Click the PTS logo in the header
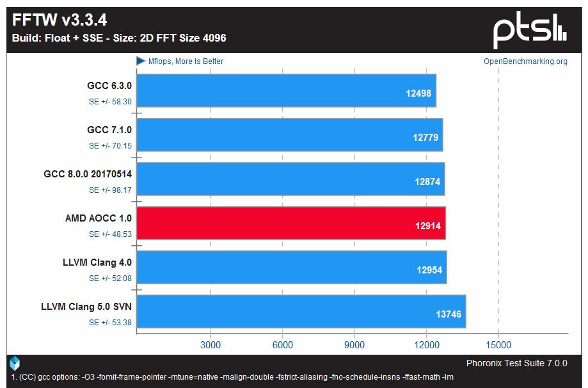This screenshot has width=588, height=388. pos(530,30)
